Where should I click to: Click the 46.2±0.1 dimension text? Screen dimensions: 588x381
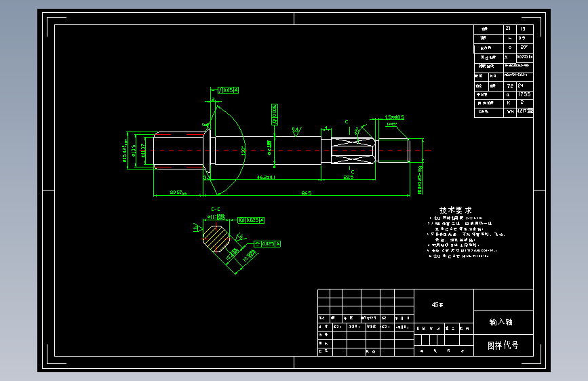click(x=266, y=177)
